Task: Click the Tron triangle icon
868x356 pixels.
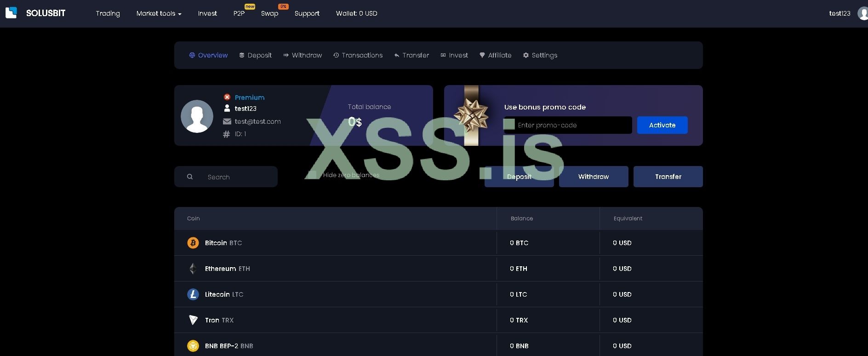Action: pyautogui.click(x=193, y=320)
